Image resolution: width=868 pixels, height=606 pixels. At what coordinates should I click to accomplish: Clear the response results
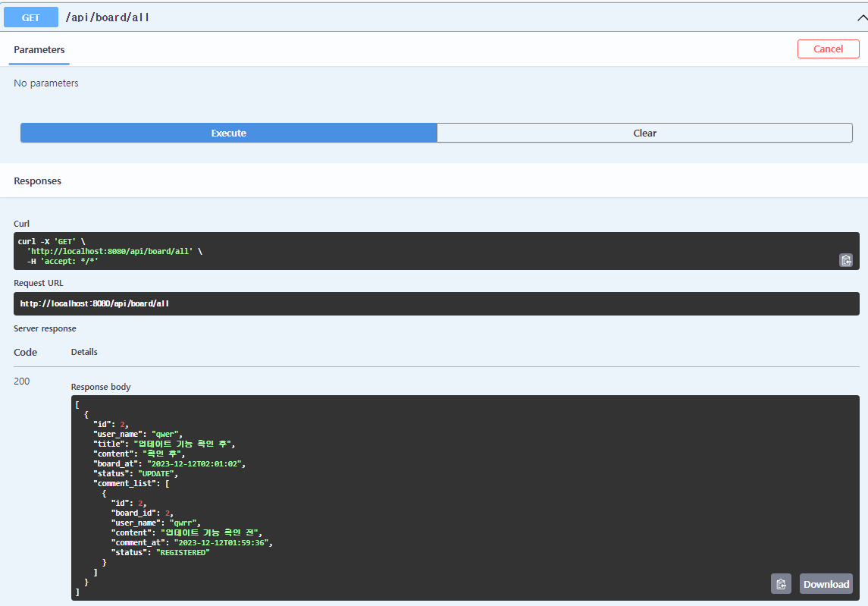point(644,133)
